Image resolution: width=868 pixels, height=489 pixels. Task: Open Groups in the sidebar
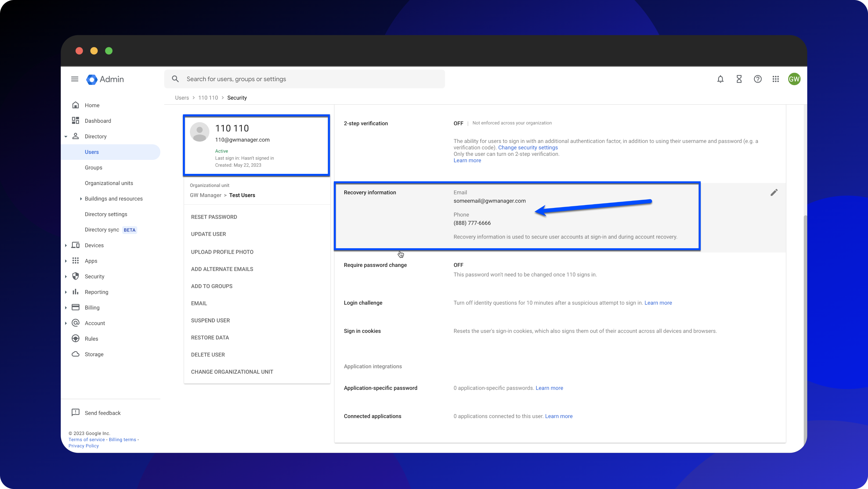point(93,167)
